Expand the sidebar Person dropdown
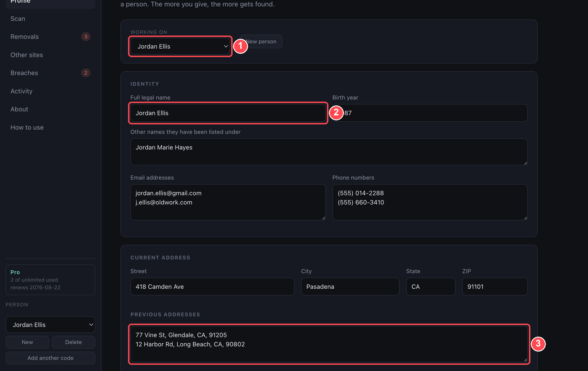588x371 pixels. tap(50, 324)
